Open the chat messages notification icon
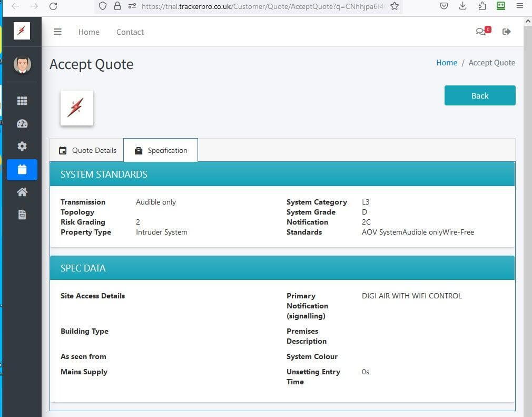Image resolution: width=532 pixels, height=417 pixels. (481, 32)
